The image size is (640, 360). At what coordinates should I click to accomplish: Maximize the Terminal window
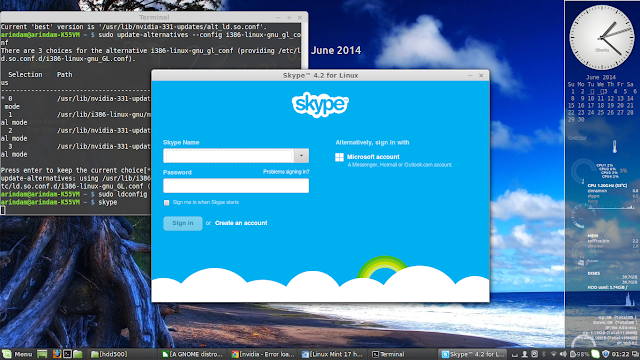(x=289, y=18)
